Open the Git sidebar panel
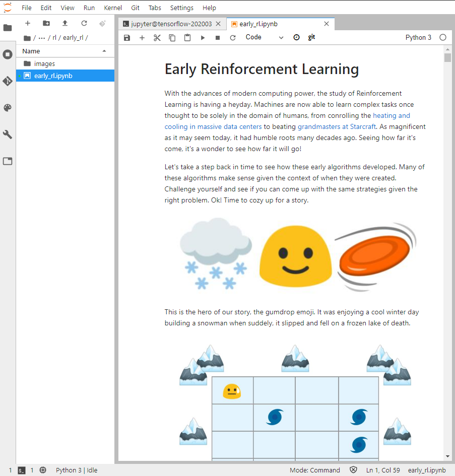Image resolution: width=455 pixels, height=476 pixels. coord(8,81)
